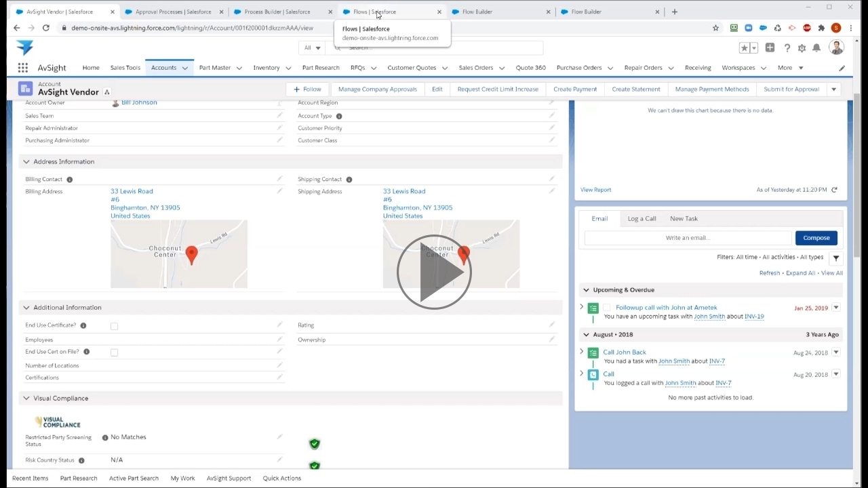Play the video with the center play button
The height and width of the screenshot is (488, 868).
(x=434, y=272)
